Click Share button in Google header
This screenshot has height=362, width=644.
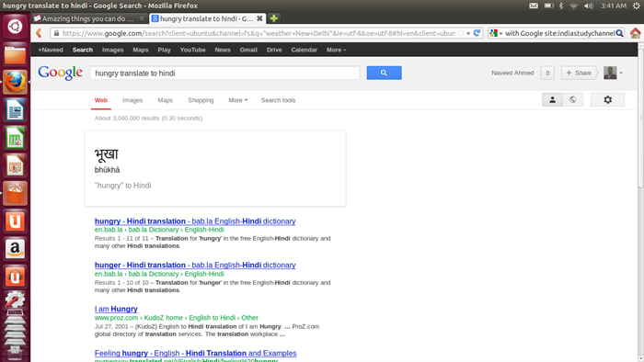click(579, 73)
